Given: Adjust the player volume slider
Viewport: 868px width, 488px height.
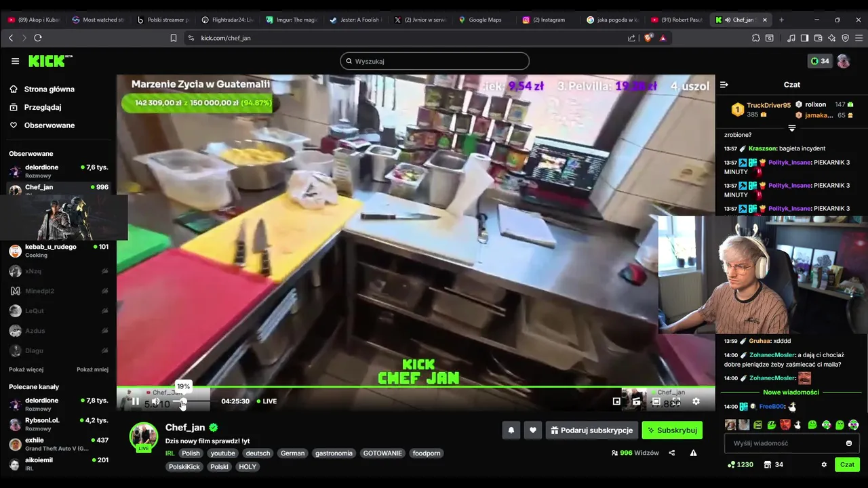Looking at the screenshot, I should pos(191,401).
